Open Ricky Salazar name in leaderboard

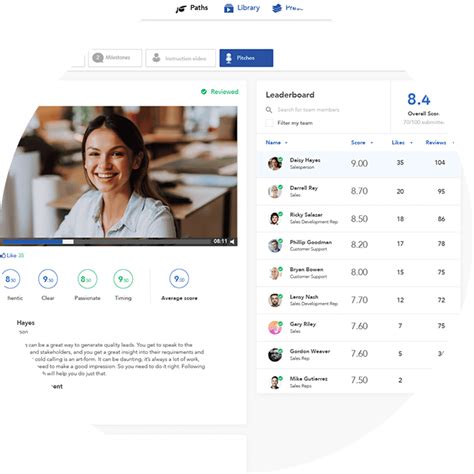tap(306, 215)
